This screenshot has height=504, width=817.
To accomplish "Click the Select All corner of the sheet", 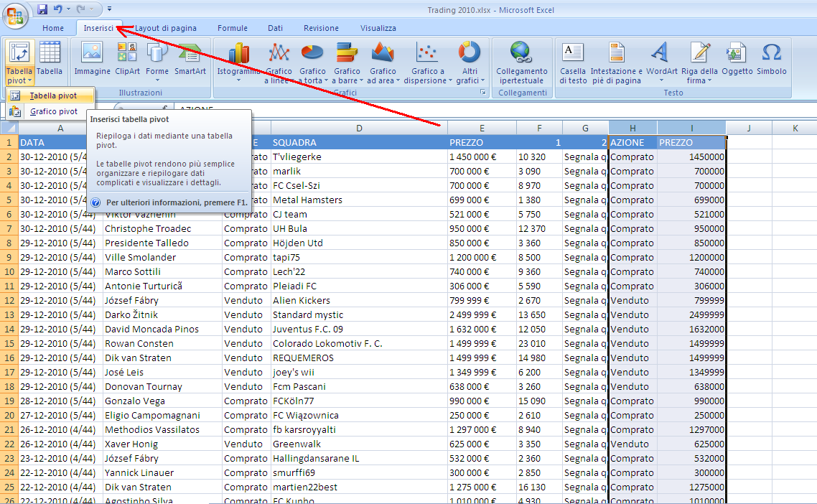I will pyautogui.click(x=9, y=128).
